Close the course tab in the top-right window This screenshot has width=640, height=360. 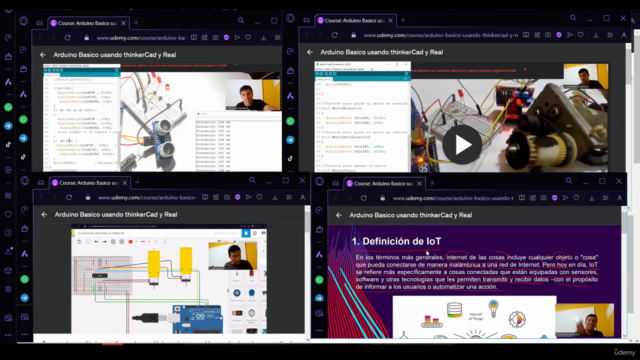pos(390,20)
